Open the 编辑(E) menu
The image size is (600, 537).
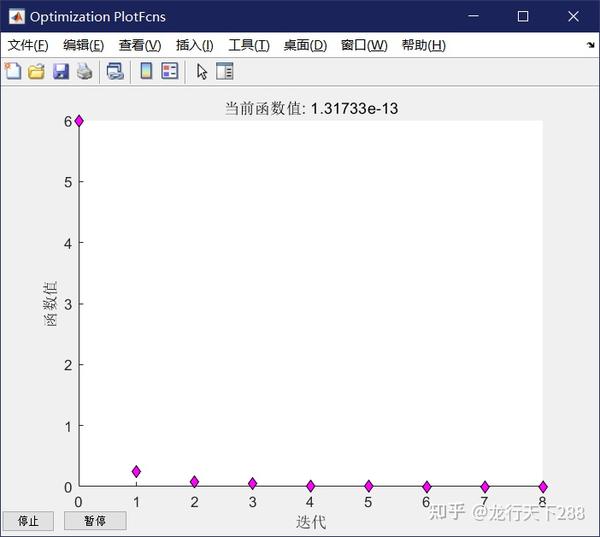coord(83,45)
